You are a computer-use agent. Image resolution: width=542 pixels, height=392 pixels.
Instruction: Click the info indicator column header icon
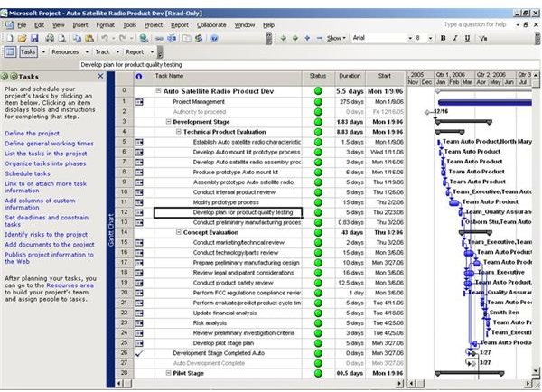click(x=139, y=77)
